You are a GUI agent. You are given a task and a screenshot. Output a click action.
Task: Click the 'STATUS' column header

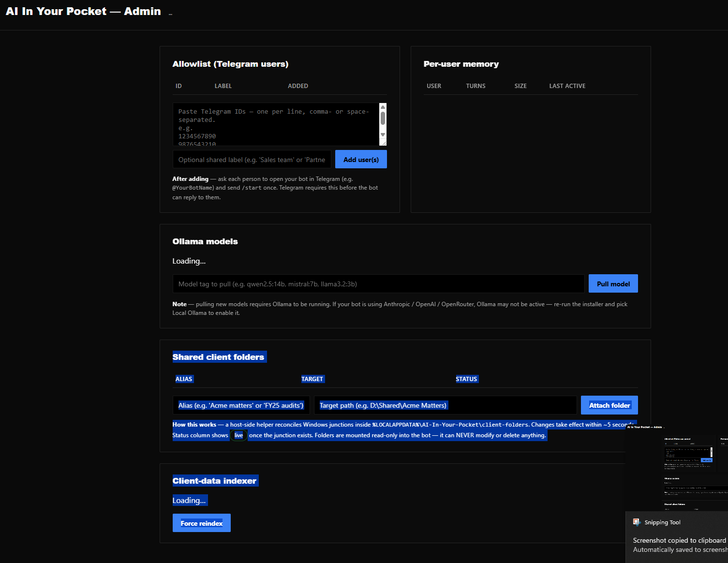tap(466, 379)
